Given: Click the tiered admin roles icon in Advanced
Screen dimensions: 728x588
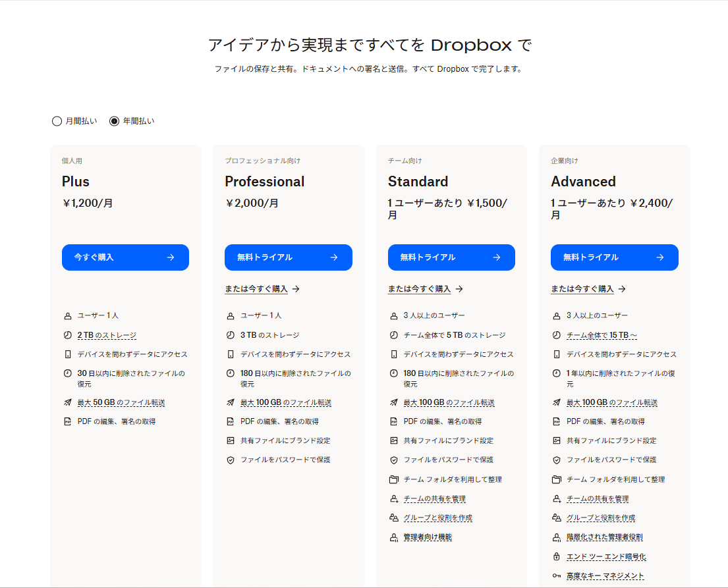Looking at the screenshot, I should point(556,537).
